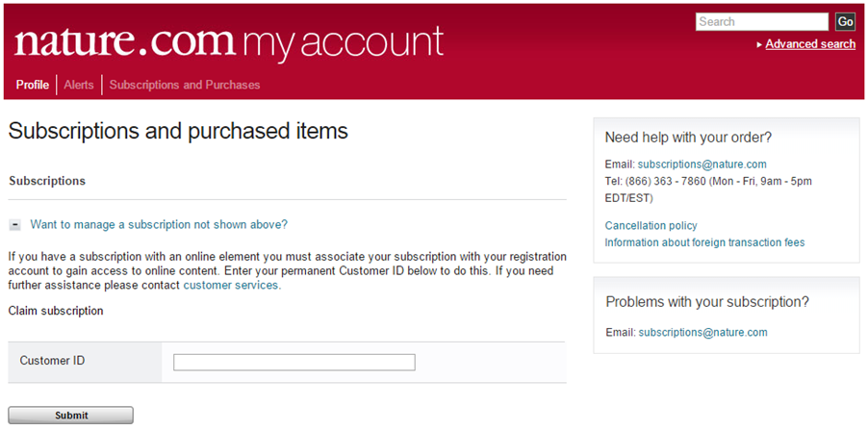
Task: Switch to the Alerts tab
Action: pyautogui.click(x=79, y=85)
